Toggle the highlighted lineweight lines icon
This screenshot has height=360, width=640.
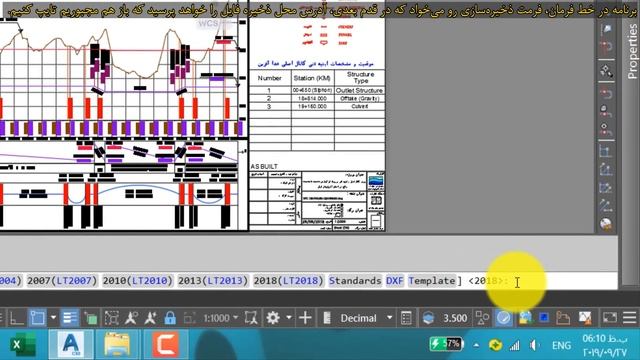coord(70,318)
